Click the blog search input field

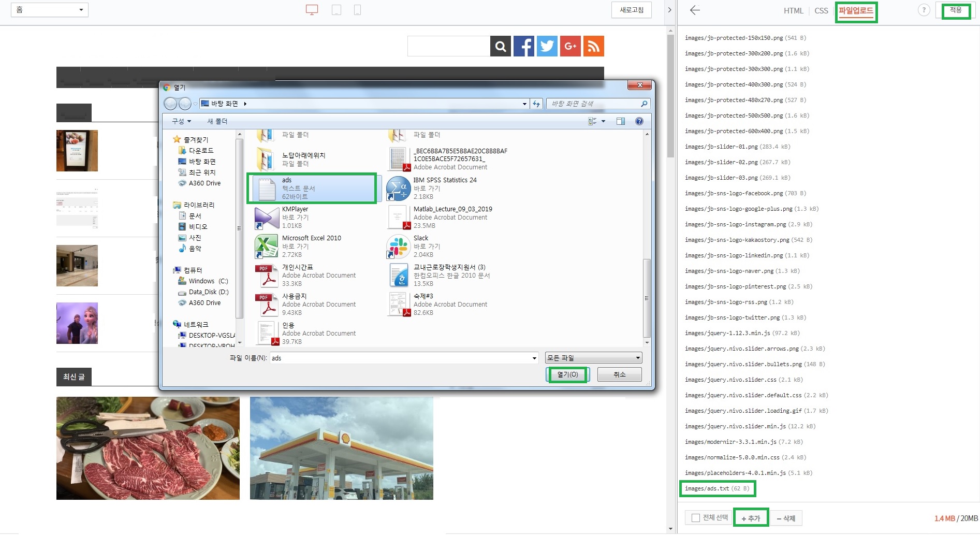click(449, 46)
